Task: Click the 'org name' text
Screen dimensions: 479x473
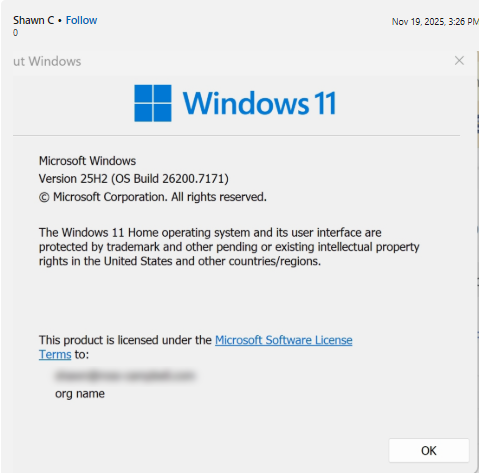Action: tap(80, 394)
